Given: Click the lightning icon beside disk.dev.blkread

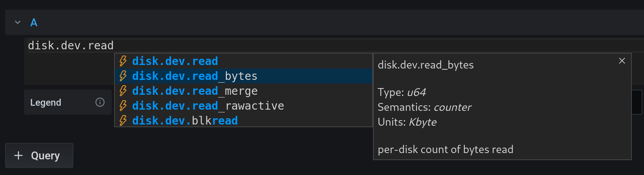Looking at the screenshot, I should [123, 121].
